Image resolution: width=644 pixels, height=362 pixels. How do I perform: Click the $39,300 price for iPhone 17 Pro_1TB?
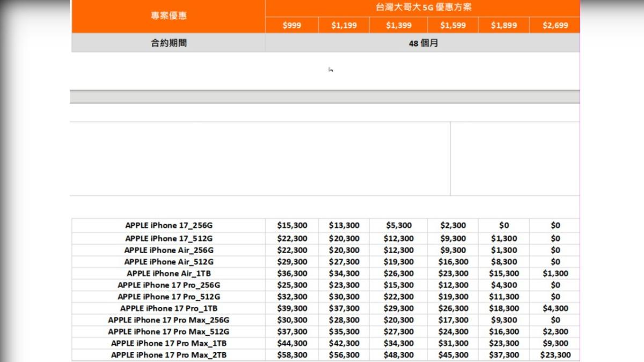pyautogui.click(x=292, y=308)
